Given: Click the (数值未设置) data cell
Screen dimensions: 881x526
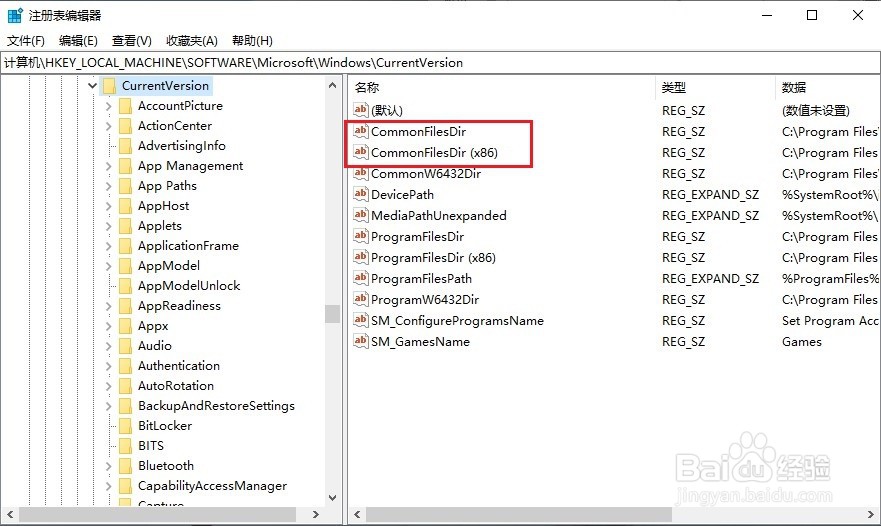Looking at the screenshot, I should tap(816, 111).
